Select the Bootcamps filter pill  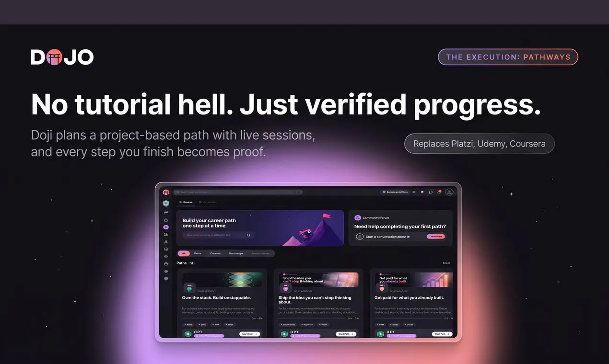point(236,253)
